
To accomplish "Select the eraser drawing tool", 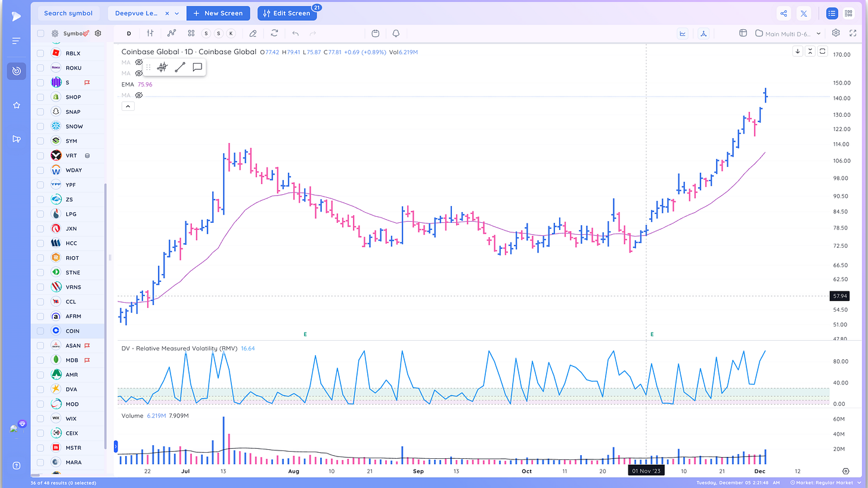I will click(x=253, y=33).
